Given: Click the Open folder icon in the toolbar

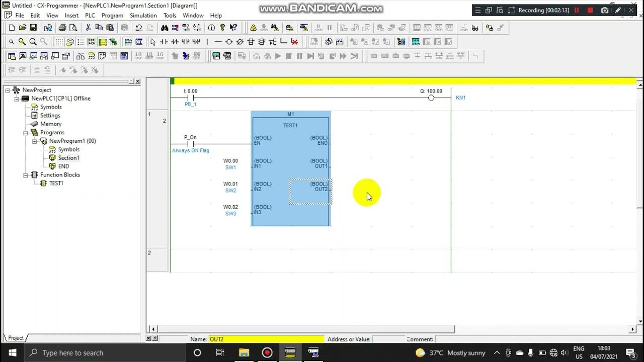Looking at the screenshot, I should click(x=22, y=28).
